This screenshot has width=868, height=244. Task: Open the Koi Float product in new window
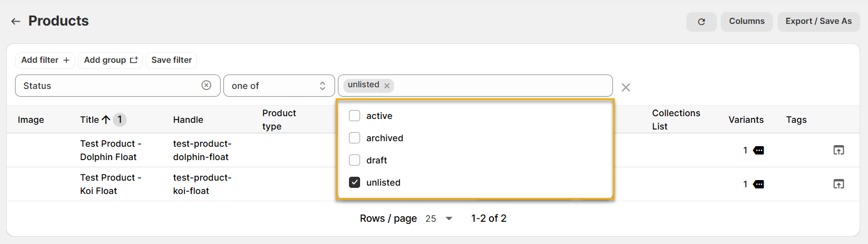(x=839, y=184)
